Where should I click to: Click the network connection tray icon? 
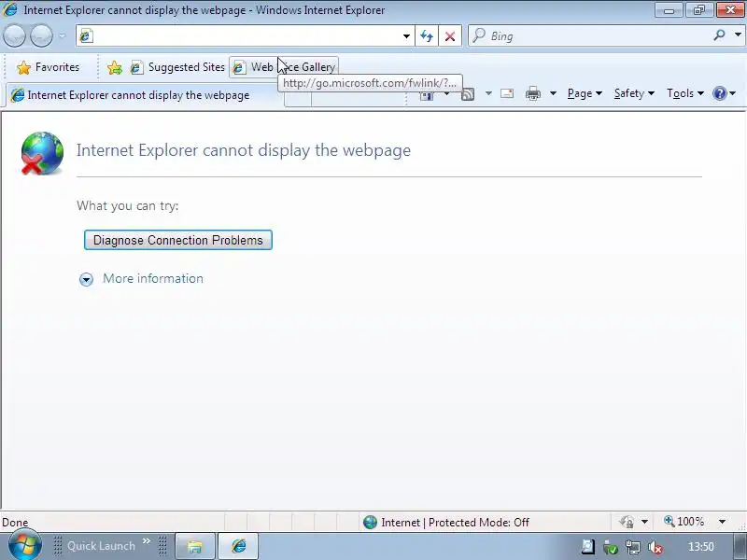tap(633, 547)
